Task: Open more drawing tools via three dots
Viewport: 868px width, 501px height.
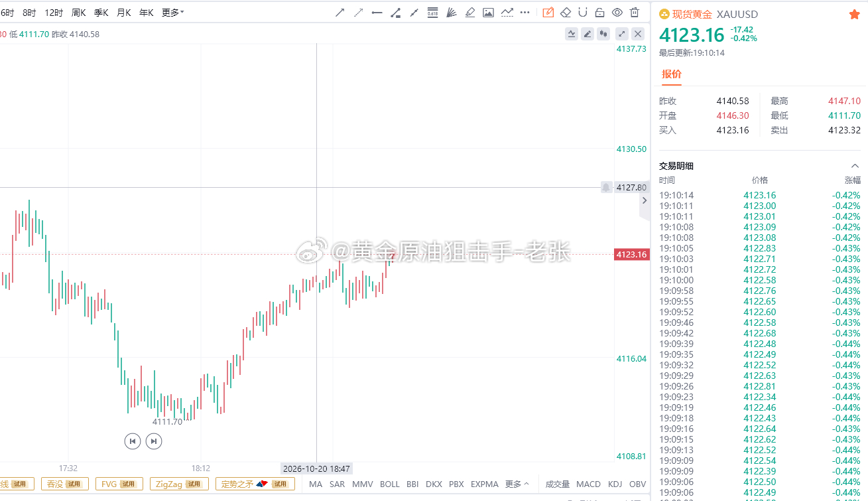Action: pos(525,12)
